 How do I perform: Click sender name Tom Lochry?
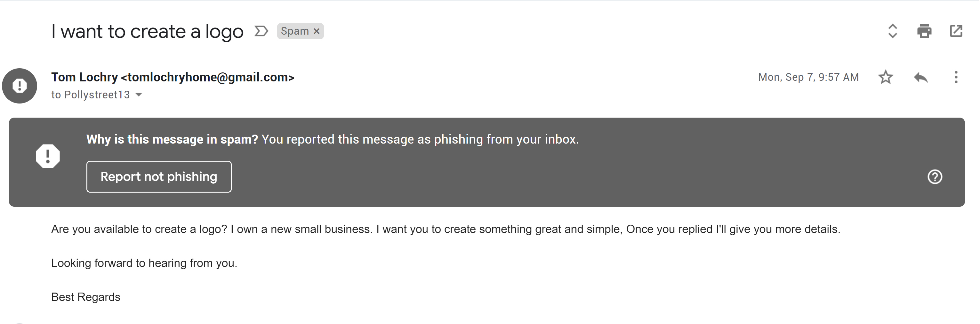tap(84, 77)
